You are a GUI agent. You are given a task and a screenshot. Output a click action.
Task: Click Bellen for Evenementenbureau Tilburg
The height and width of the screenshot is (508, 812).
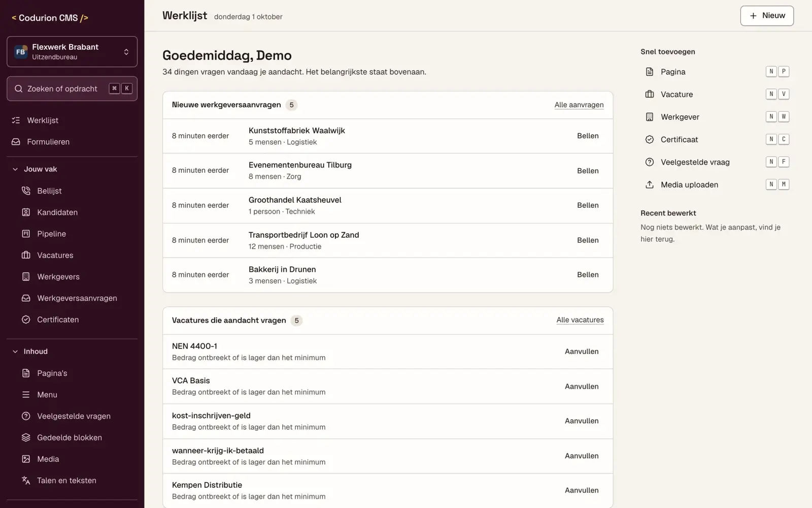pyautogui.click(x=588, y=171)
